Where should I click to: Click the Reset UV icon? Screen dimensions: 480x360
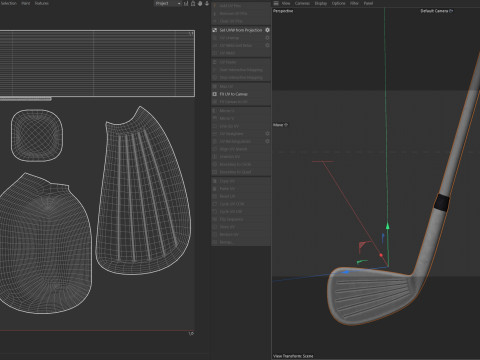[x=215, y=196]
